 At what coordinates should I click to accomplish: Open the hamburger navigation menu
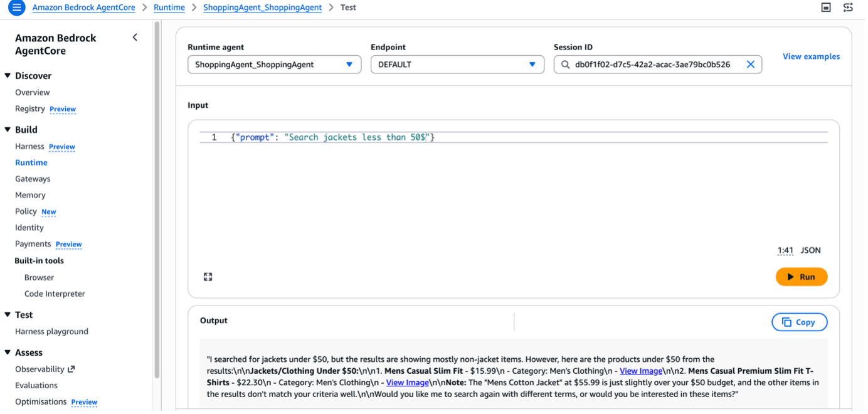point(16,8)
